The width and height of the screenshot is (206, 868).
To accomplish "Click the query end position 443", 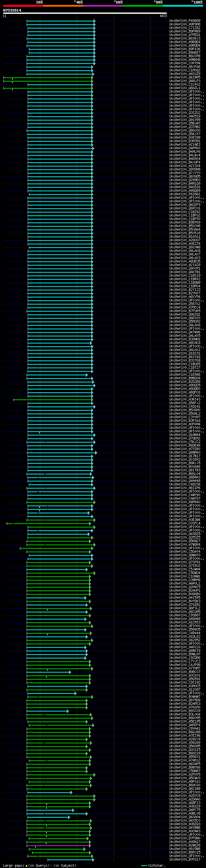I will pyautogui.click(x=163, y=16).
